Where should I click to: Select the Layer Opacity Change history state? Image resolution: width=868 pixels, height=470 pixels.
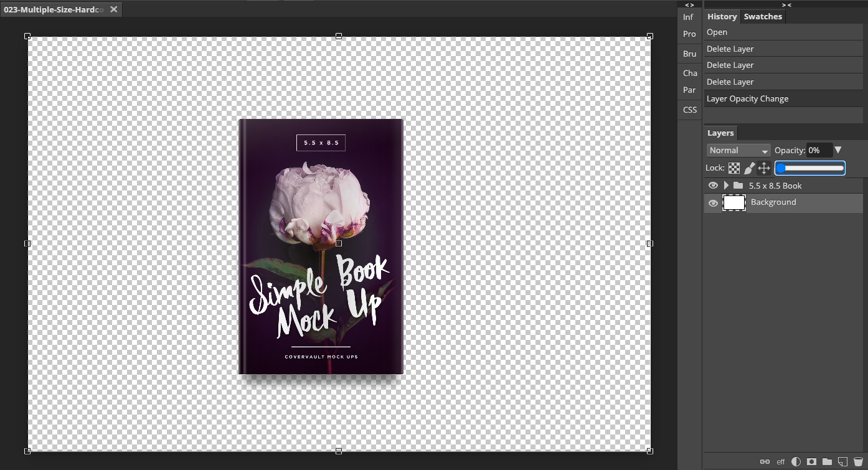(x=747, y=98)
